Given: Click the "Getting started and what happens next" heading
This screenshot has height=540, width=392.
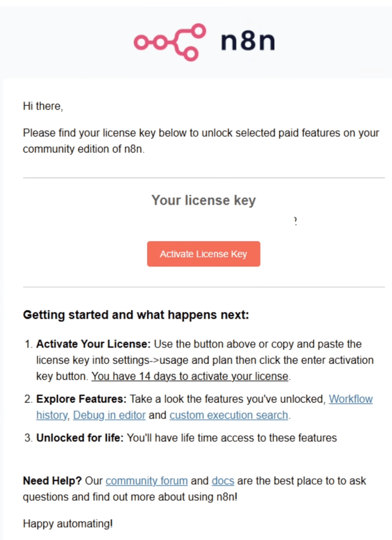Looking at the screenshot, I should 135,315.
